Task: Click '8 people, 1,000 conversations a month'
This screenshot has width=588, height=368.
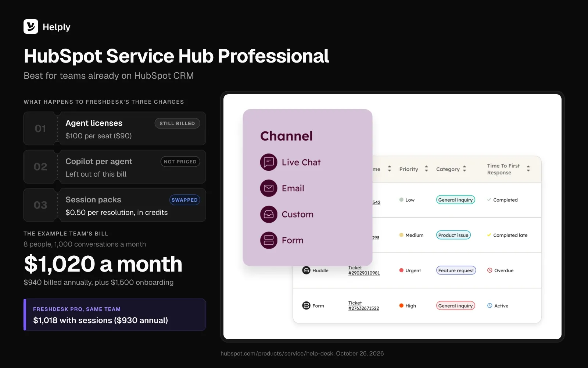Action: click(85, 244)
